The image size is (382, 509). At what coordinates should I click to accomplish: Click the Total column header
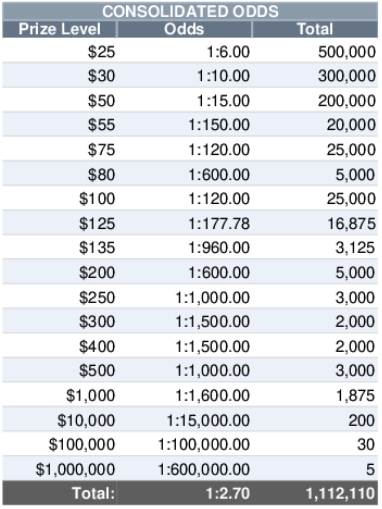click(315, 29)
